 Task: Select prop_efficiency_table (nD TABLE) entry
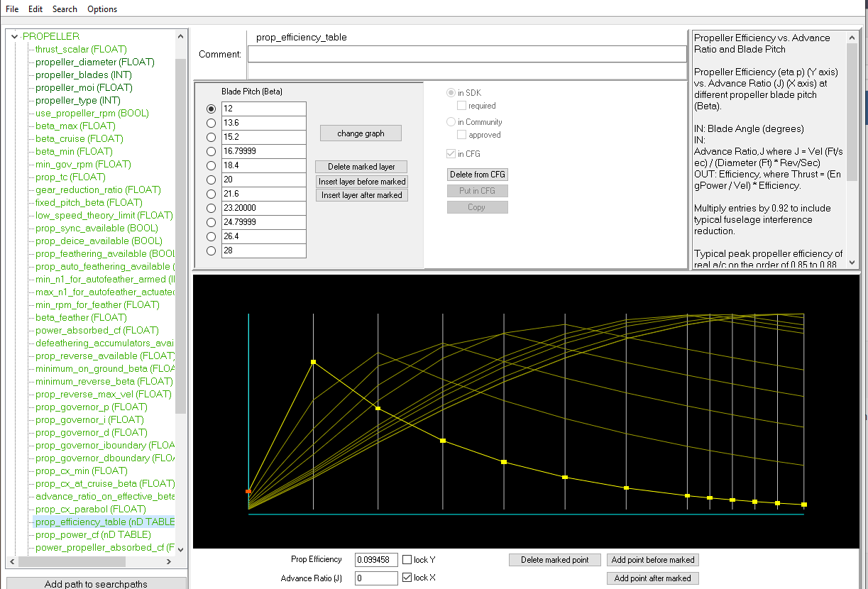click(x=104, y=522)
